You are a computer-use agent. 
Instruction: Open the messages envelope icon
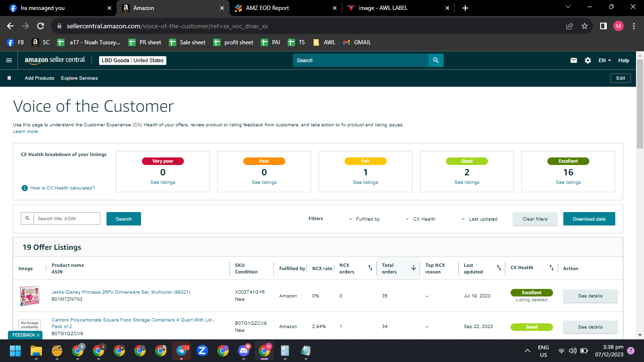click(x=574, y=60)
